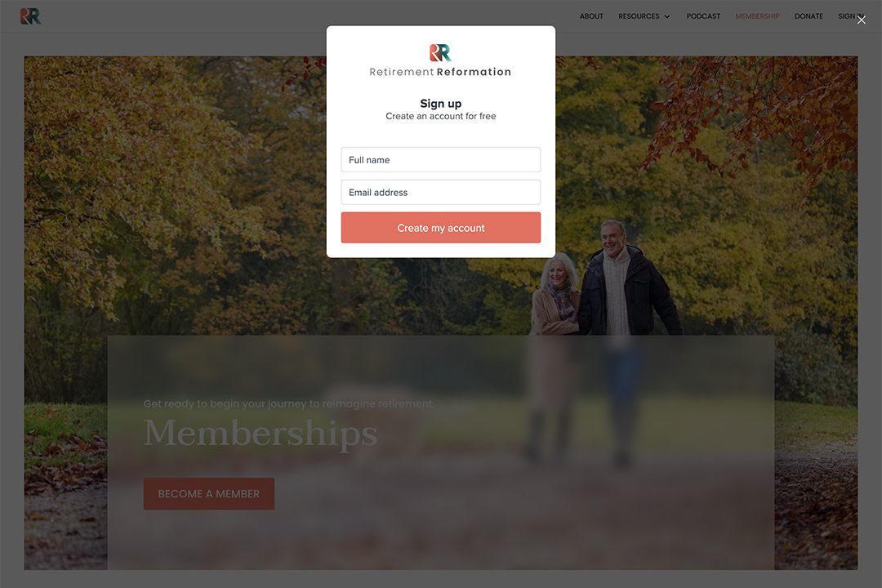
Task: Focus the Email address field
Action: (440, 193)
